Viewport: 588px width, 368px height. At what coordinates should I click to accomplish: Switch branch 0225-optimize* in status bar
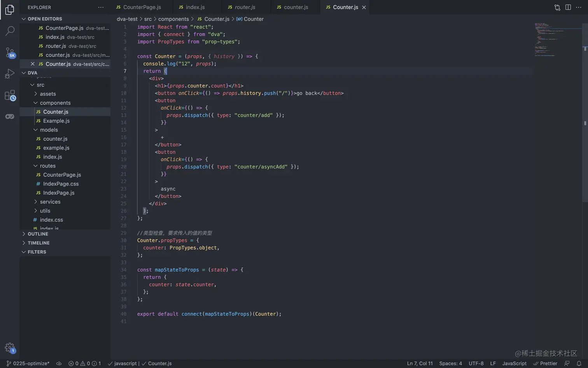[x=28, y=363]
